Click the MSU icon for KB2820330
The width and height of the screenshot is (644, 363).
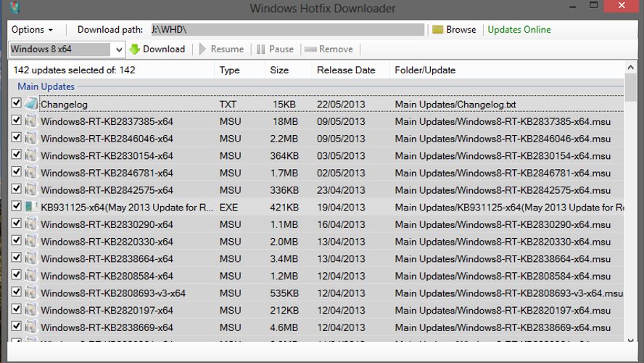tap(30, 241)
